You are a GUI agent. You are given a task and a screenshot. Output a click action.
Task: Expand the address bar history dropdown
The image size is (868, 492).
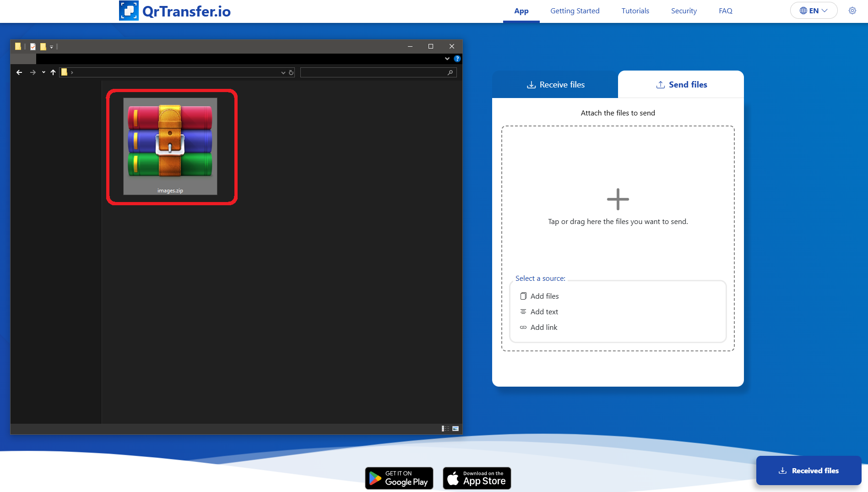pyautogui.click(x=283, y=72)
